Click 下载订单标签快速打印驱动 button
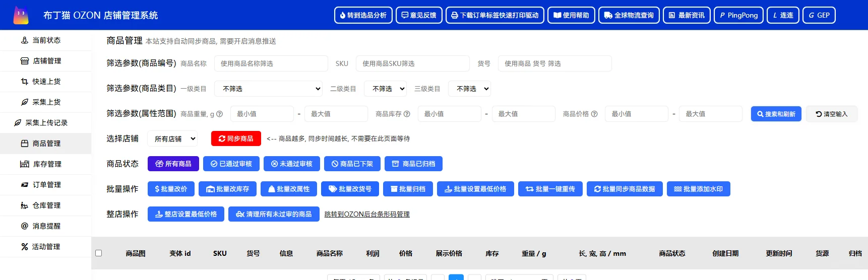This screenshot has height=280, width=868. 495,15
